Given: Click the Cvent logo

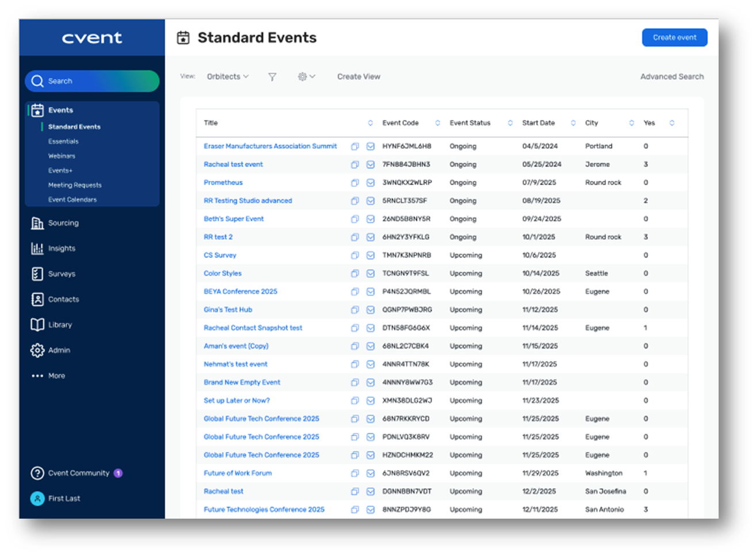Looking at the screenshot, I should tap(92, 38).
